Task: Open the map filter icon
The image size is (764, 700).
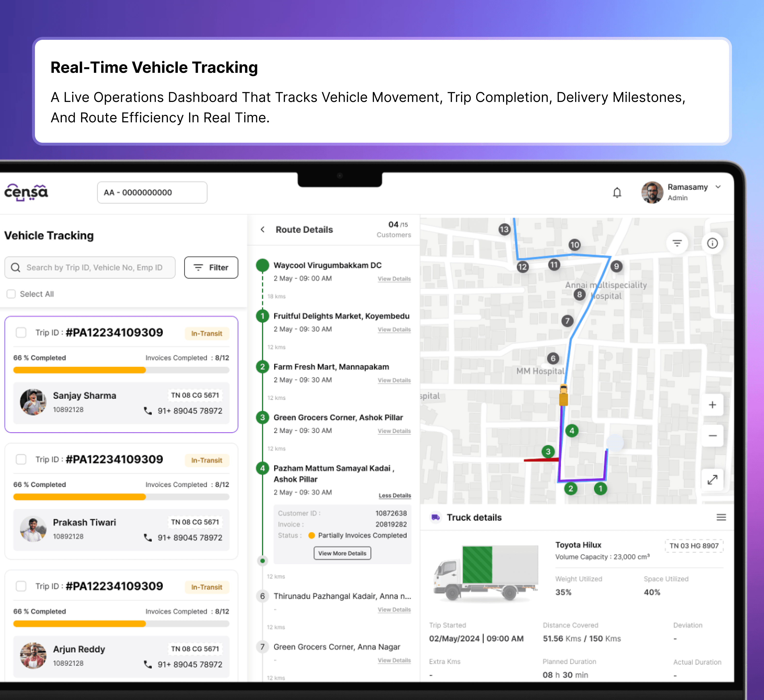Action: pyautogui.click(x=677, y=243)
